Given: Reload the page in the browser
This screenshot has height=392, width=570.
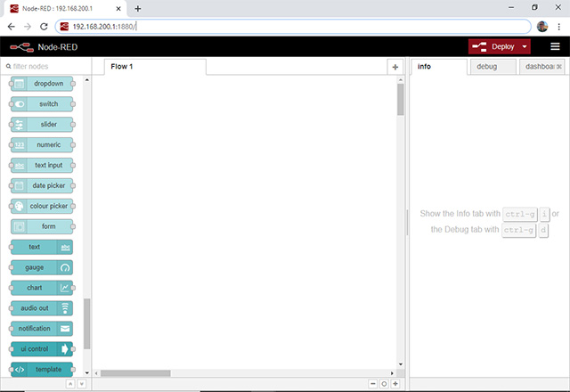Looking at the screenshot, I should [x=44, y=26].
